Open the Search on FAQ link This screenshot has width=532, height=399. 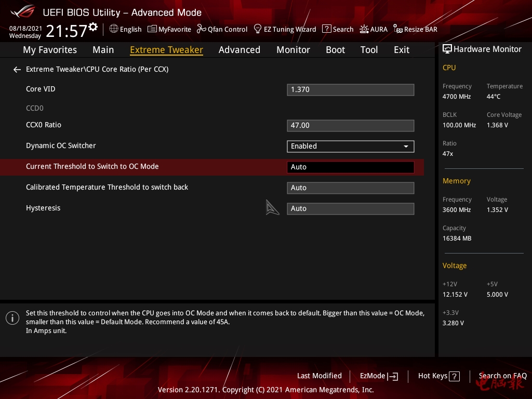click(502, 376)
